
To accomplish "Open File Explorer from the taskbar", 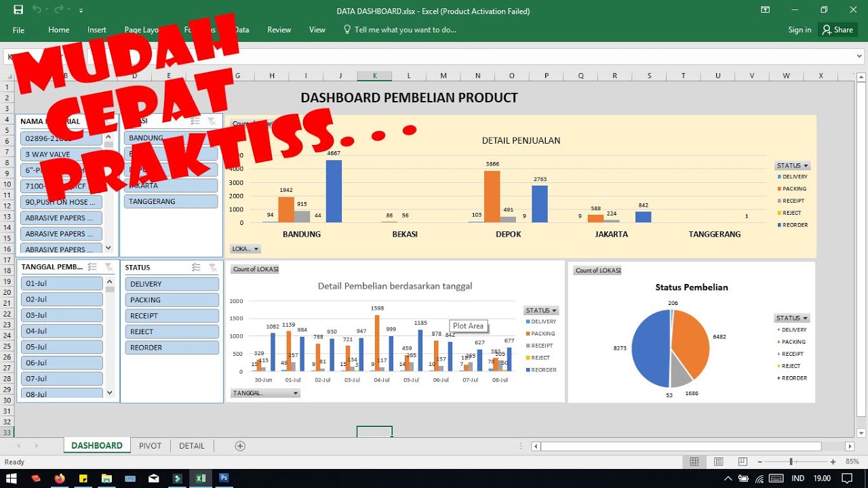I will tap(106, 479).
